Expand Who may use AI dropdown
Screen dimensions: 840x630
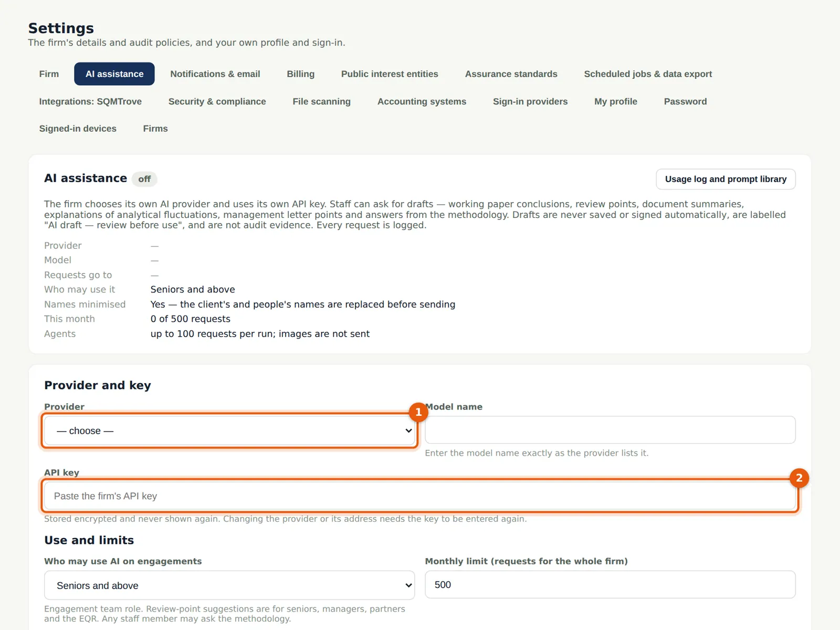pos(229,585)
